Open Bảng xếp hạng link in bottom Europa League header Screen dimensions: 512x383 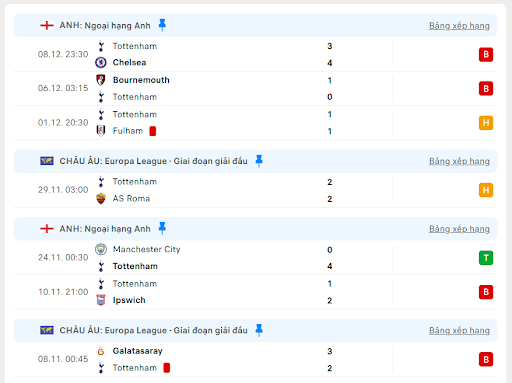(459, 330)
